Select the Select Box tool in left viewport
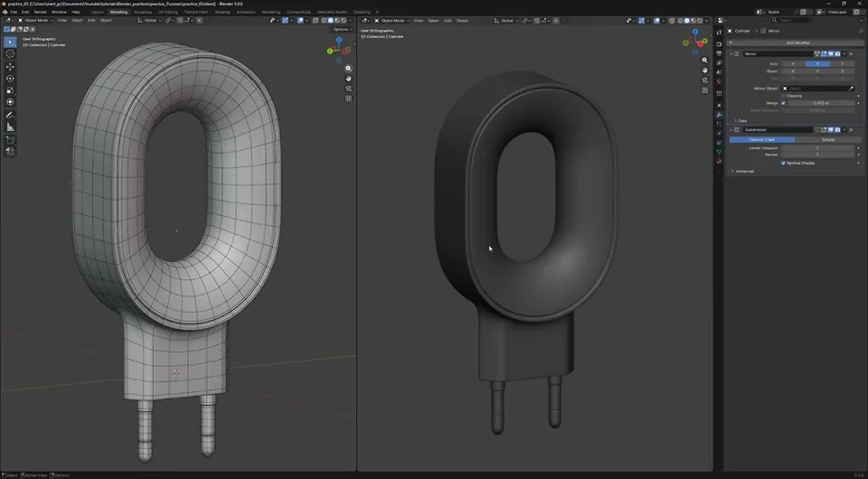 click(x=10, y=42)
